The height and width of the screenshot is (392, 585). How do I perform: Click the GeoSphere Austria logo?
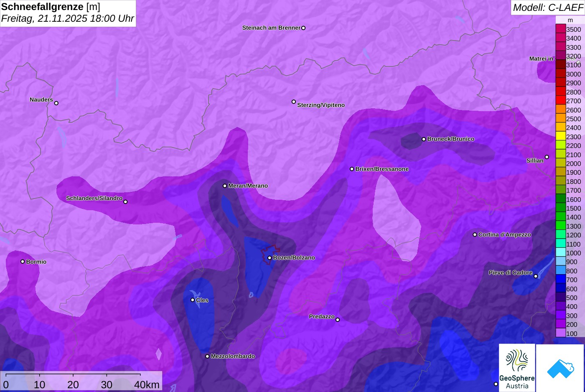tap(517, 368)
